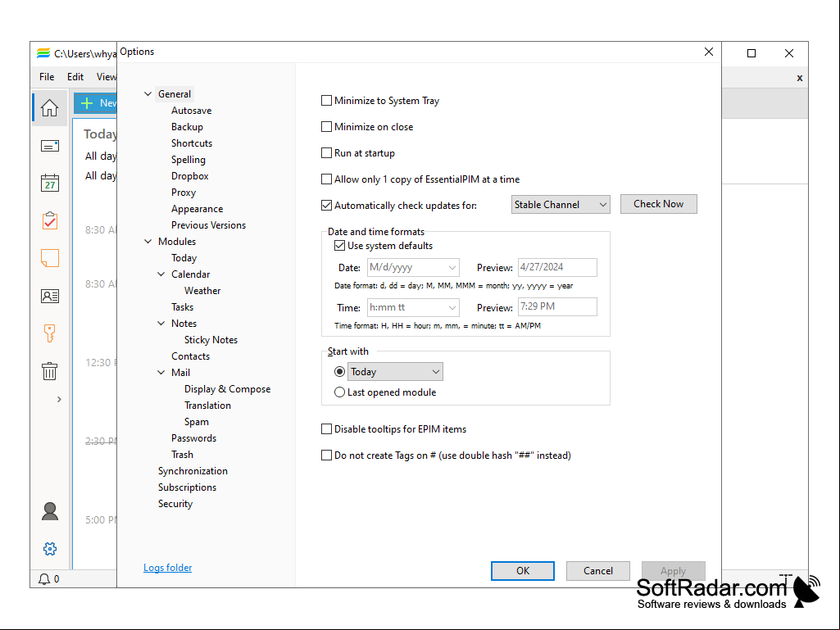The image size is (840, 630).
Task: Select Appearance in options tree
Action: point(197,208)
